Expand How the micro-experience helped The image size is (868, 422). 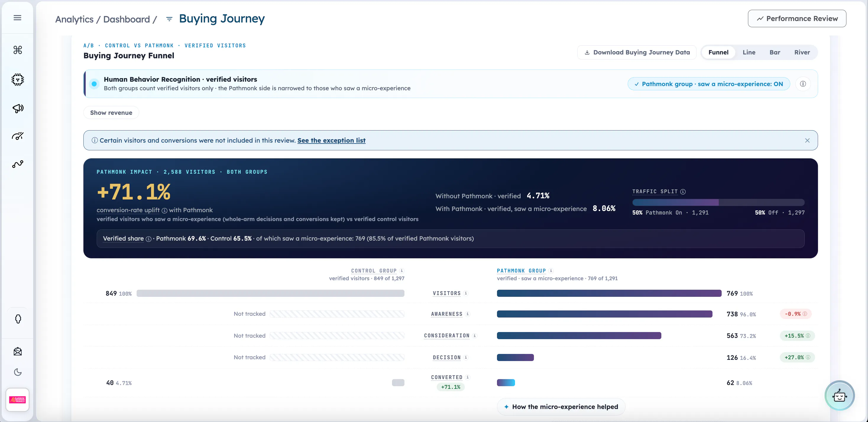[561, 407]
